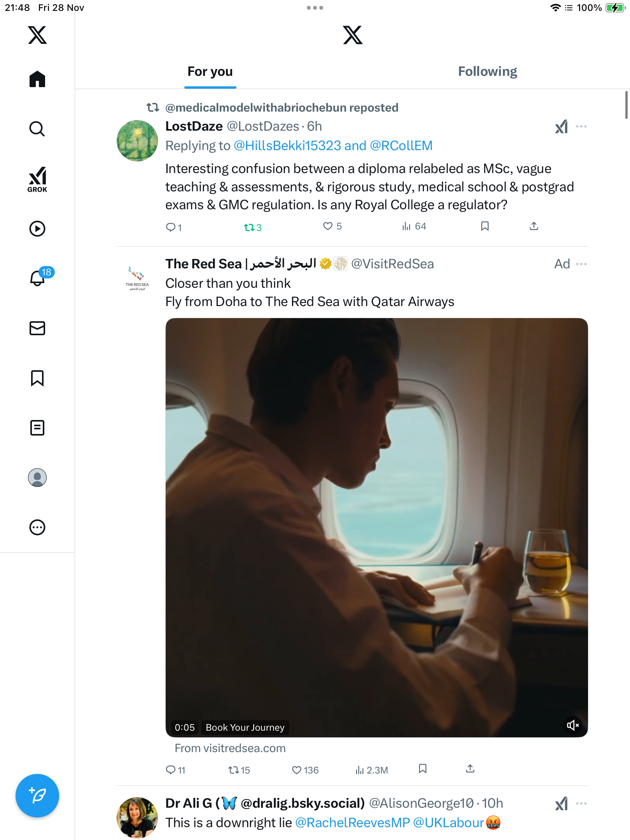
Task: Compose a new post
Action: tap(37, 796)
